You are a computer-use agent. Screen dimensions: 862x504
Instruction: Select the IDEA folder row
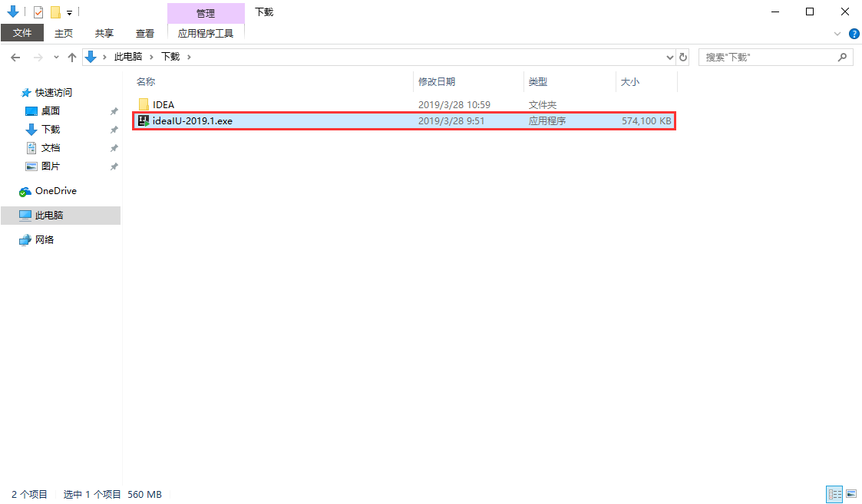[x=404, y=104]
